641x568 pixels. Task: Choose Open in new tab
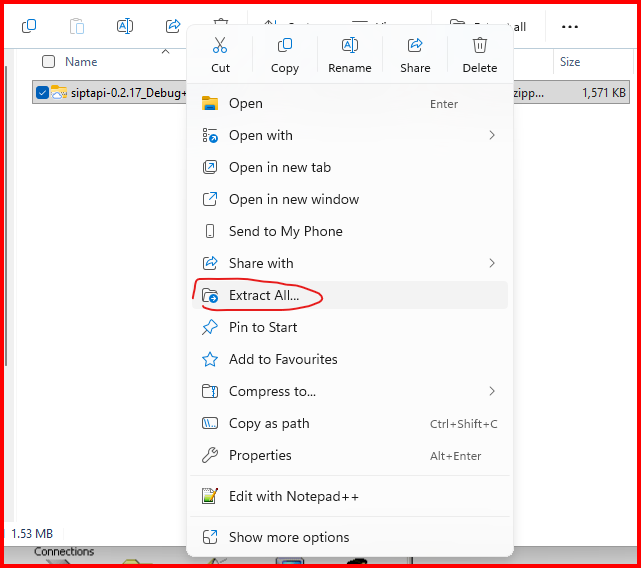279,167
